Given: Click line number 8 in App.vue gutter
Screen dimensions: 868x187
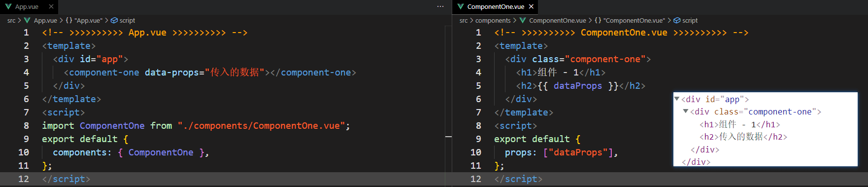Looking at the screenshot, I should point(26,126).
